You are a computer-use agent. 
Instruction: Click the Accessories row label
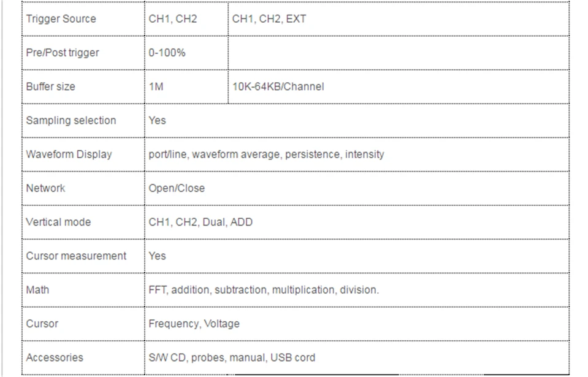(x=55, y=357)
